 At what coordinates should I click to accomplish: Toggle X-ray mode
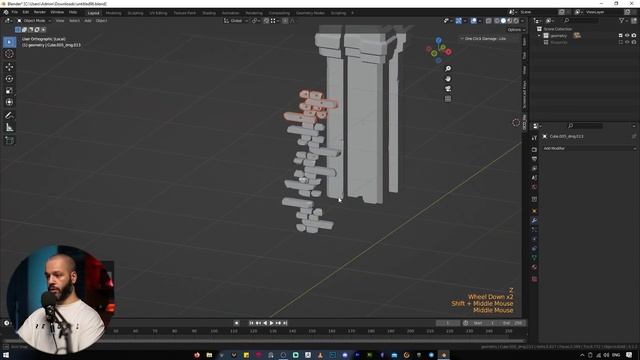click(488, 20)
